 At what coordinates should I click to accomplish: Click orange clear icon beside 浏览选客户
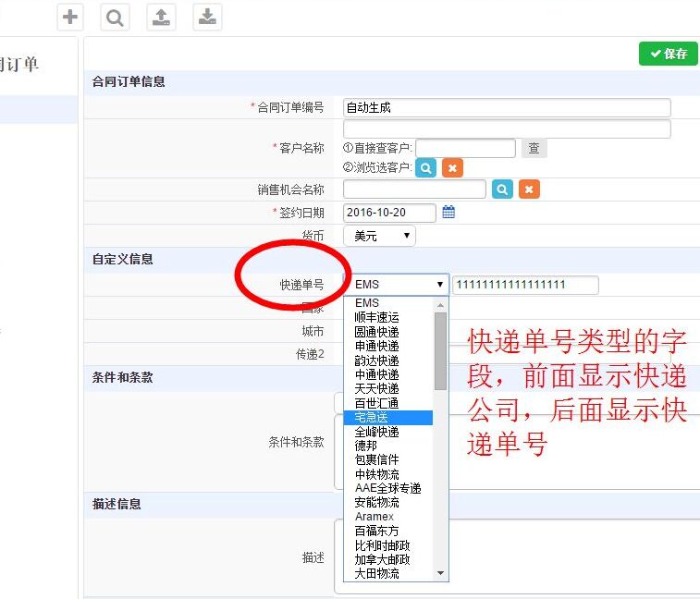453,168
